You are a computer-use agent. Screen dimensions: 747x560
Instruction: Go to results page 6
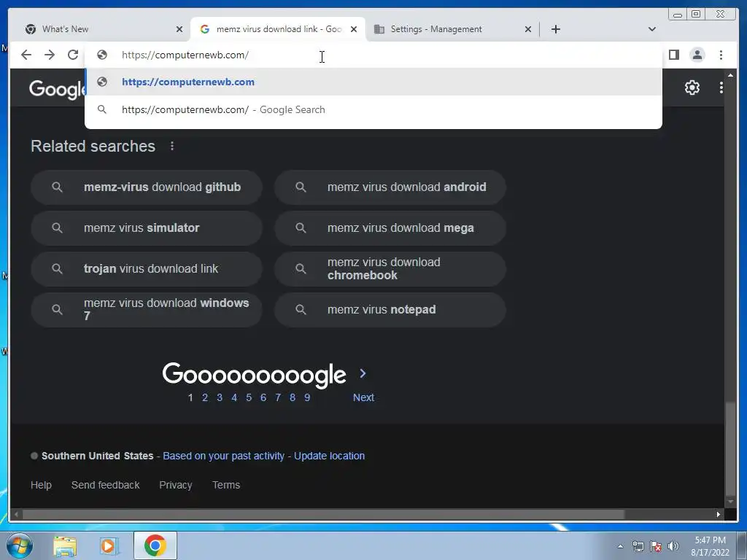[x=263, y=397]
